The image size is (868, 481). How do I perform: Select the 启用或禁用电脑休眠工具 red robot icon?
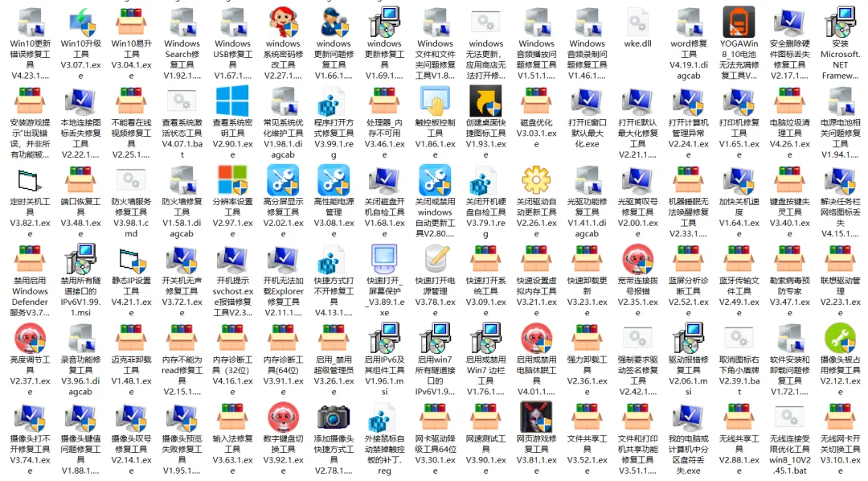[x=536, y=339]
